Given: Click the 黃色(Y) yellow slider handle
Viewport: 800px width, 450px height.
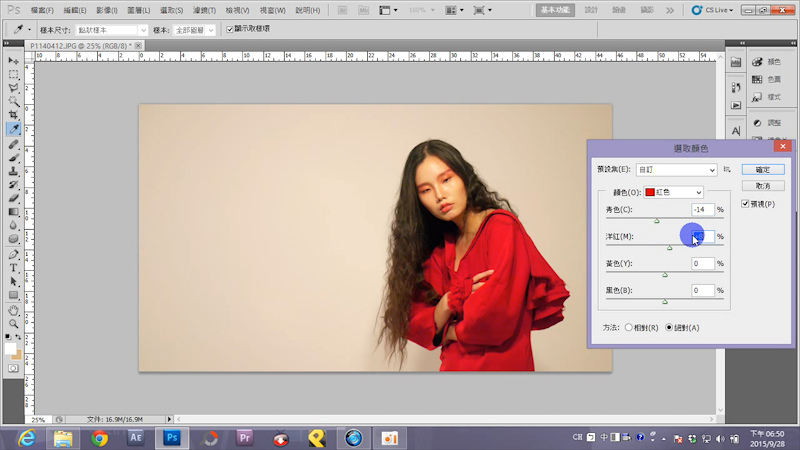Looking at the screenshot, I should tap(665, 275).
